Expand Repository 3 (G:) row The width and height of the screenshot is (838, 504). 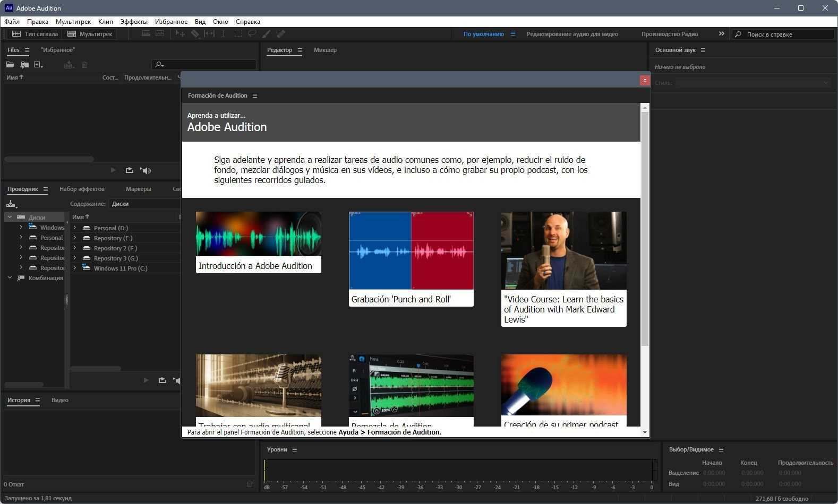click(74, 258)
